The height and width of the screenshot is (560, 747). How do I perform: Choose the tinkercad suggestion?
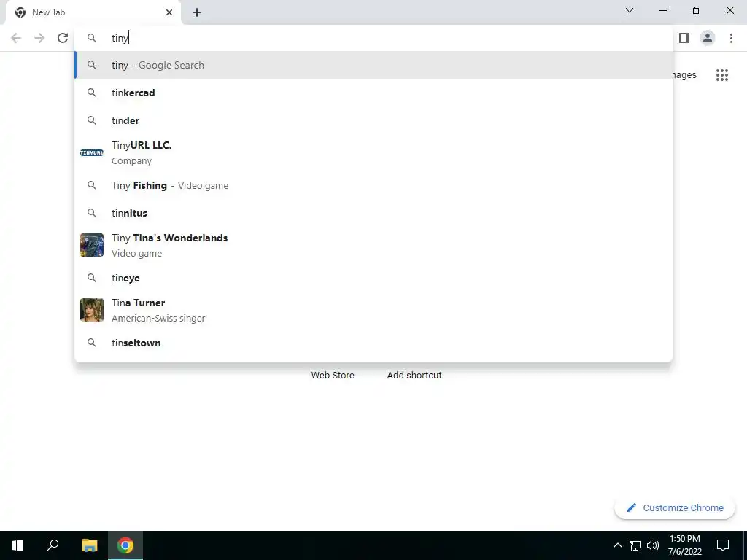[x=373, y=93]
